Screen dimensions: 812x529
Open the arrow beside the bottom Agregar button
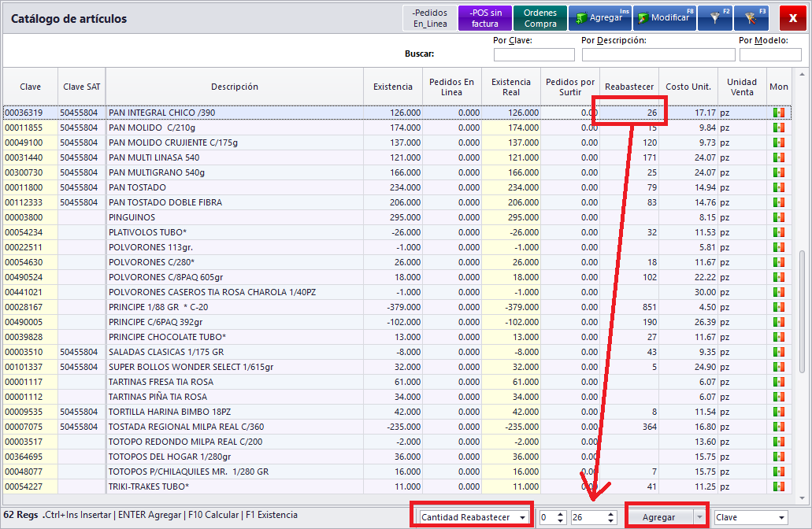(x=698, y=517)
